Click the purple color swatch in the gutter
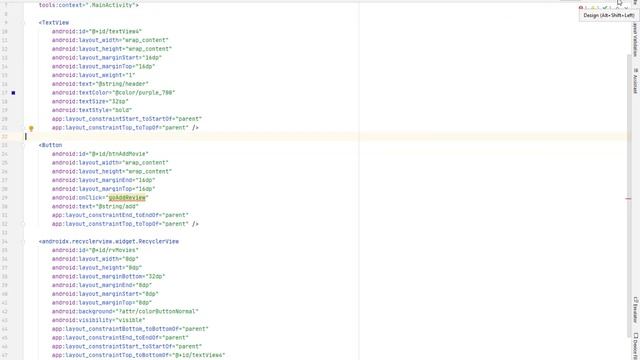This screenshot has width=640, height=360. tap(13, 93)
